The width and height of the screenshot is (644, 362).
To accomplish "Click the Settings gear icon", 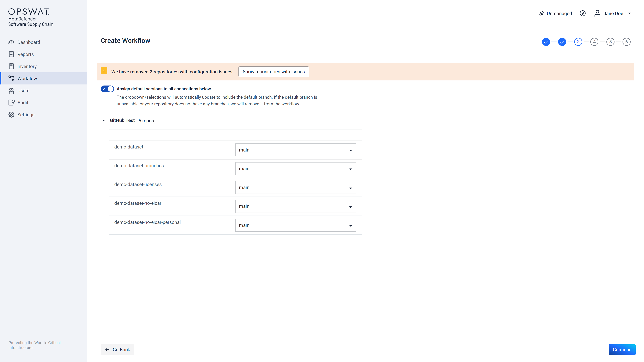I will pos(11,115).
